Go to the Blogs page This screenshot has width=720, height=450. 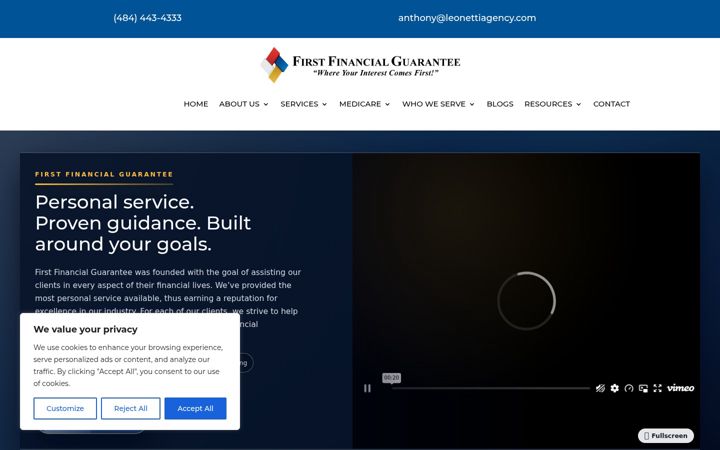tap(500, 104)
